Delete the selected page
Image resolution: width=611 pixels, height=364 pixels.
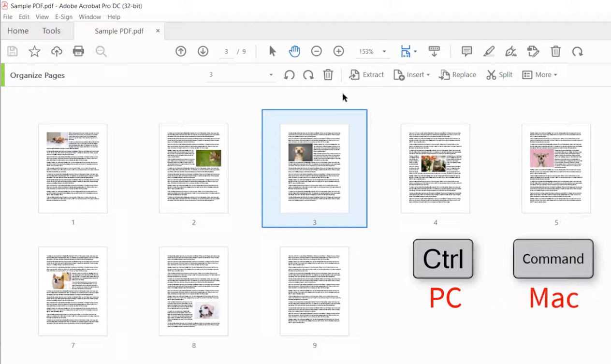pyautogui.click(x=328, y=74)
